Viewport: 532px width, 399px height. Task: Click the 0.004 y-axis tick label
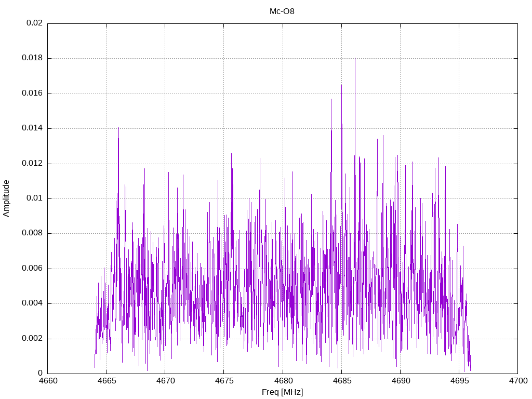click(x=32, y=303)
